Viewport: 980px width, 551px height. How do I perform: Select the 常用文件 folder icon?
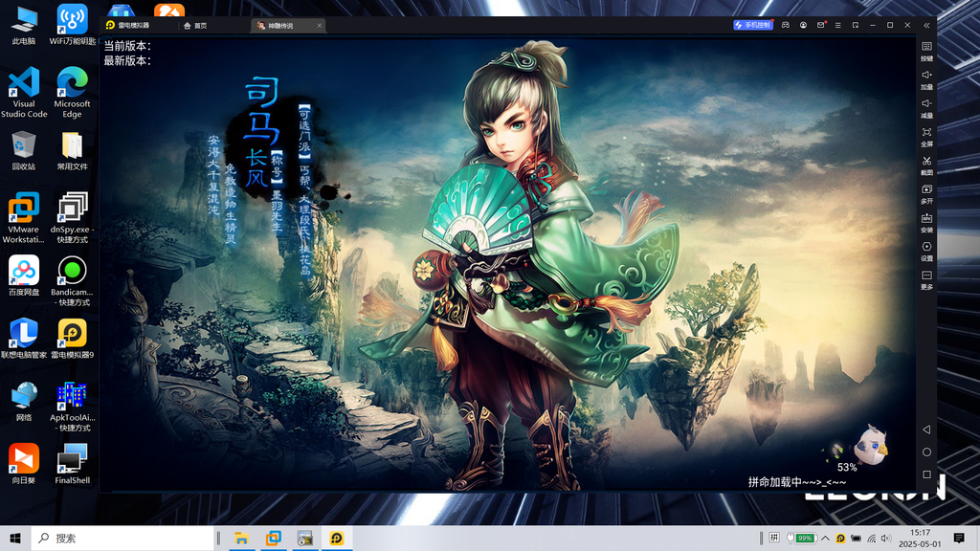click(x=72, y=150)
